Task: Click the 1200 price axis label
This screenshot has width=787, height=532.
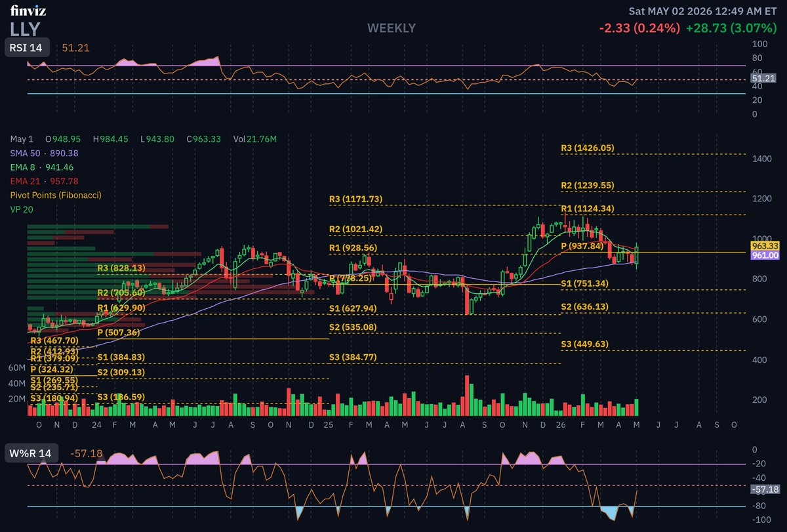Action: tap(761, 199)
